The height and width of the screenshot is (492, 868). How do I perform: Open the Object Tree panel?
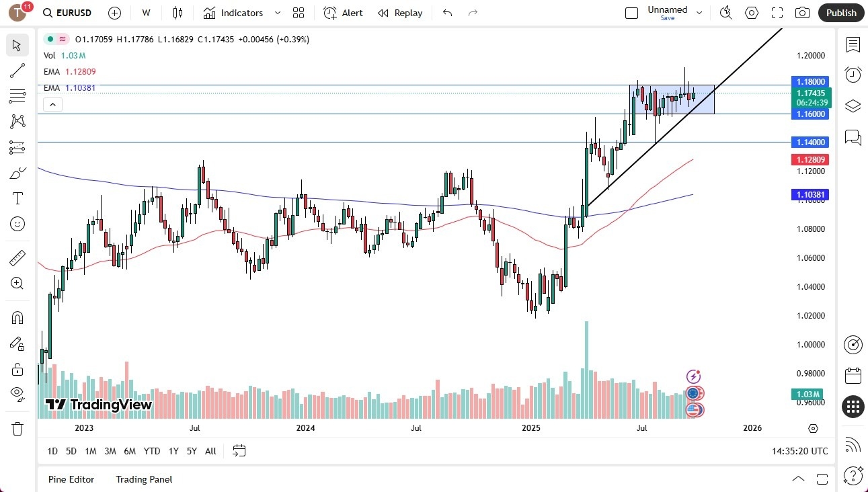point(853,106)
